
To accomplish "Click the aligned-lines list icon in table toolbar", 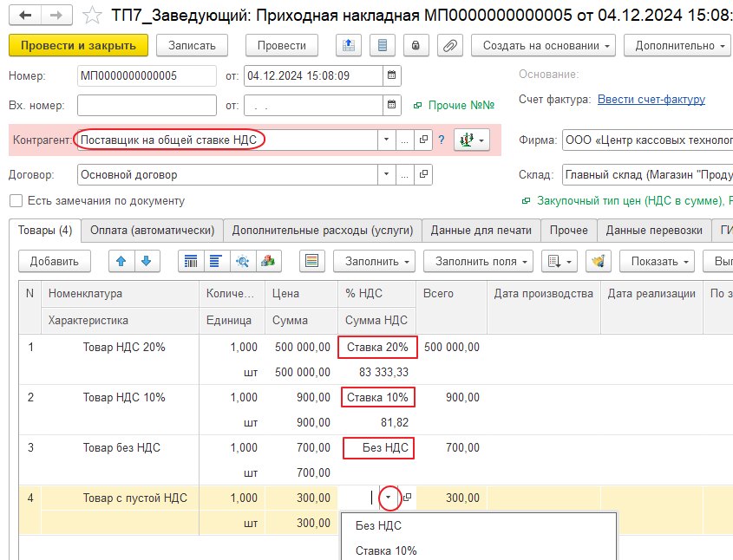I will [x=217, y=261].
